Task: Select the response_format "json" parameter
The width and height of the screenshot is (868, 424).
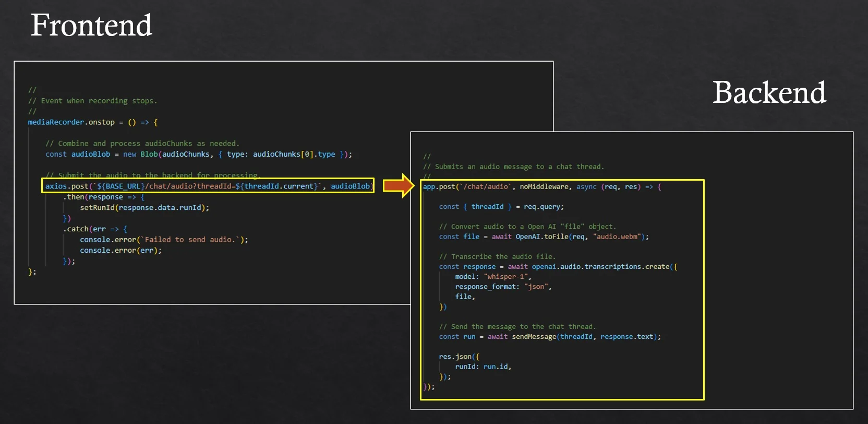Action: tap(503, 287)
